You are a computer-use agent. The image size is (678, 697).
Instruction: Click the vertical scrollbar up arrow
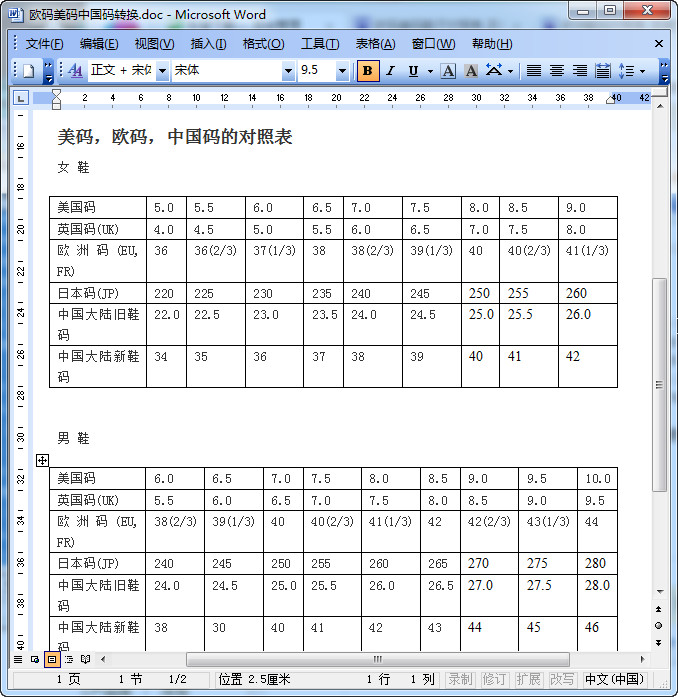coord(660,107)
